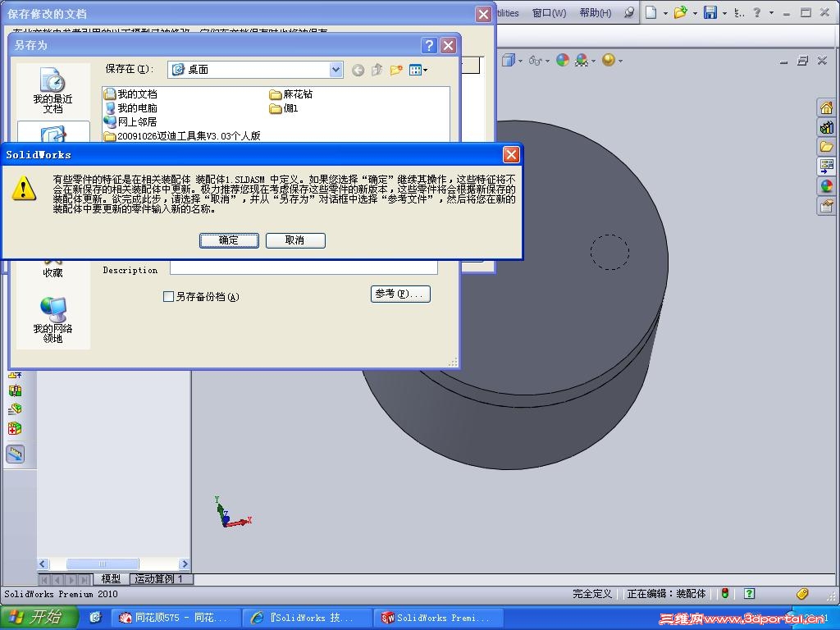Image resolution: width=840 pixels, height=630 pixels.
Task: Click the New document icon
Action: coord(651,12)
